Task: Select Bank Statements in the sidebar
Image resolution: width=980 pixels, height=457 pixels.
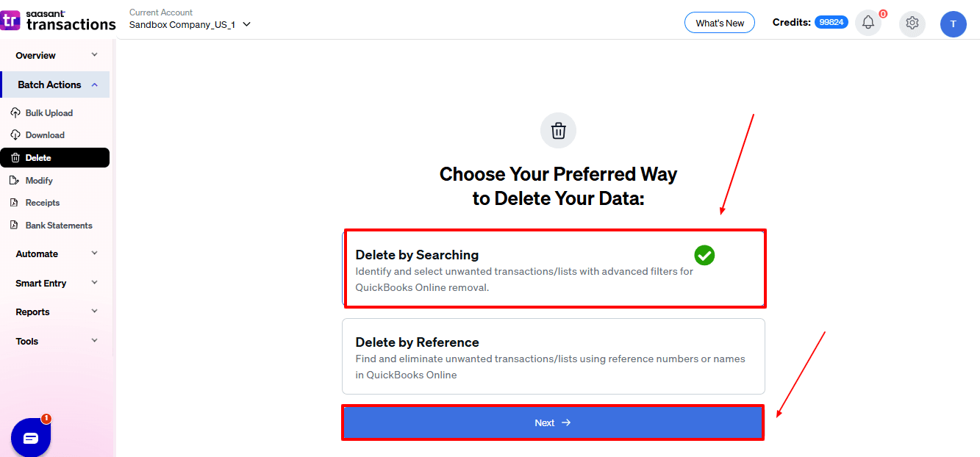Action: coord(16,225)
